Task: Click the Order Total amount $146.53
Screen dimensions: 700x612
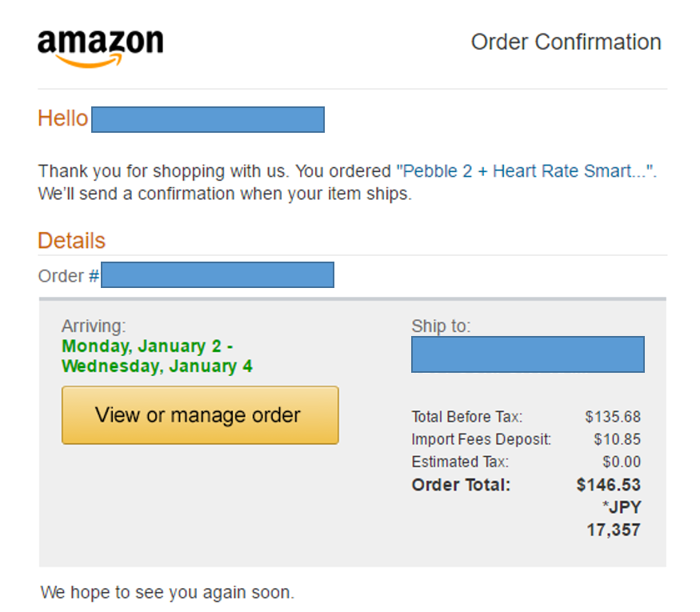Action: pos(609,485)
